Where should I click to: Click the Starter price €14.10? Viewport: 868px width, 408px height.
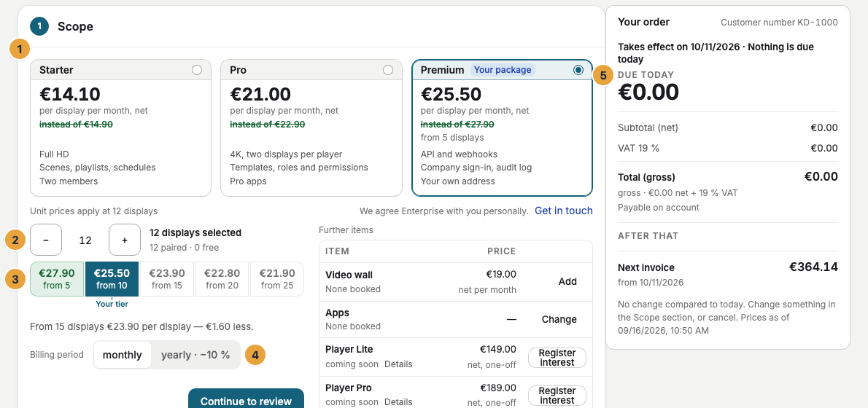70,94
